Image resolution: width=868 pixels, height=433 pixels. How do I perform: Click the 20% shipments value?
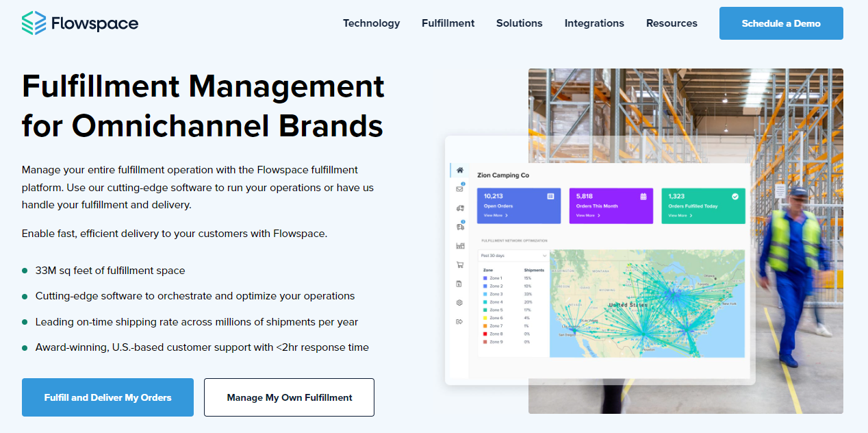coord(528,302)
